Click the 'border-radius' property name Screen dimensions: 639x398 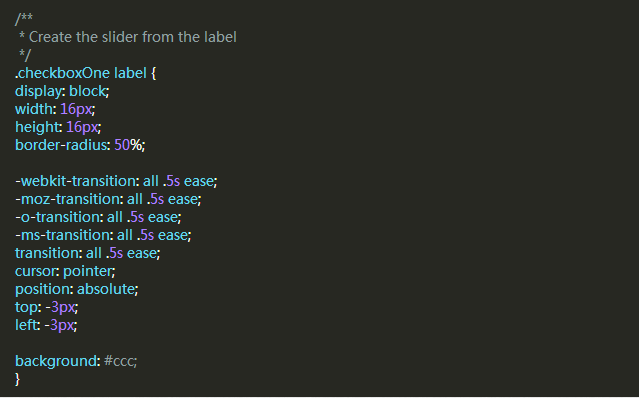pos(61,145)
